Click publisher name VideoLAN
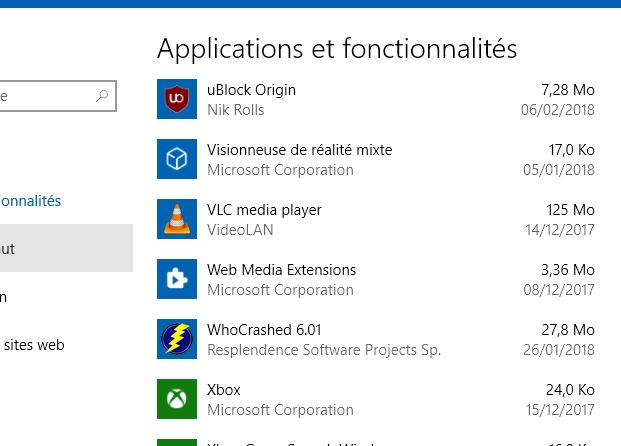This screenshot has height=446, width=621. [240, 230]
